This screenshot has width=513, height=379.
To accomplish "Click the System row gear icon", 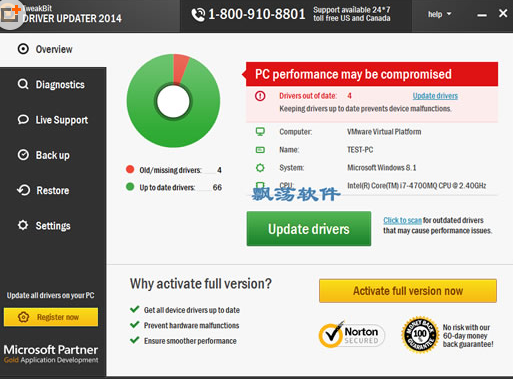I will pos(260,168).
